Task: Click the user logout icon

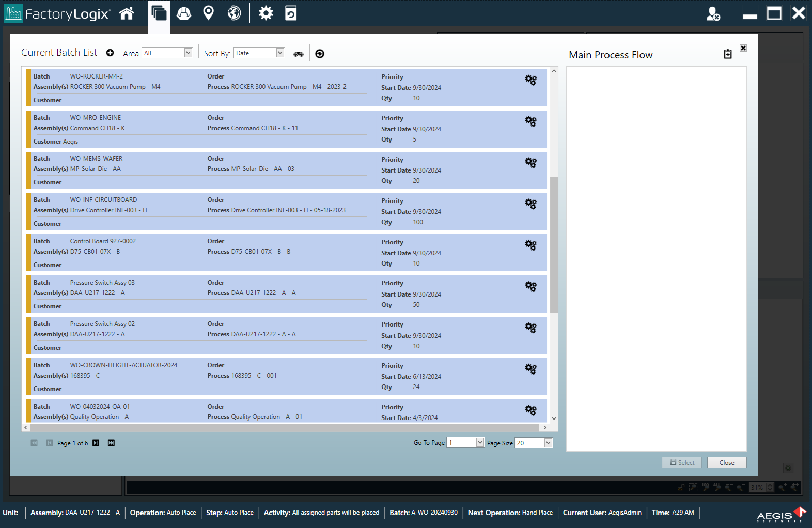Action: (x=713, y=14)
